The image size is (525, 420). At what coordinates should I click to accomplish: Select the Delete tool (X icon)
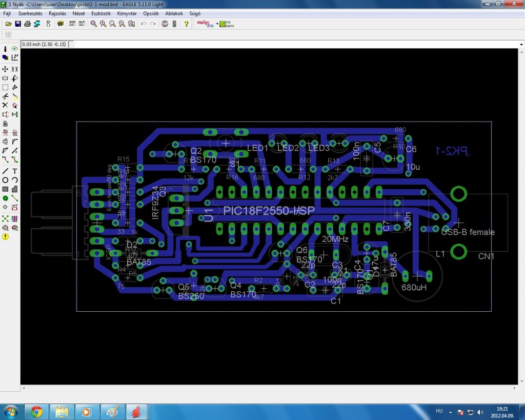point(5,105)
